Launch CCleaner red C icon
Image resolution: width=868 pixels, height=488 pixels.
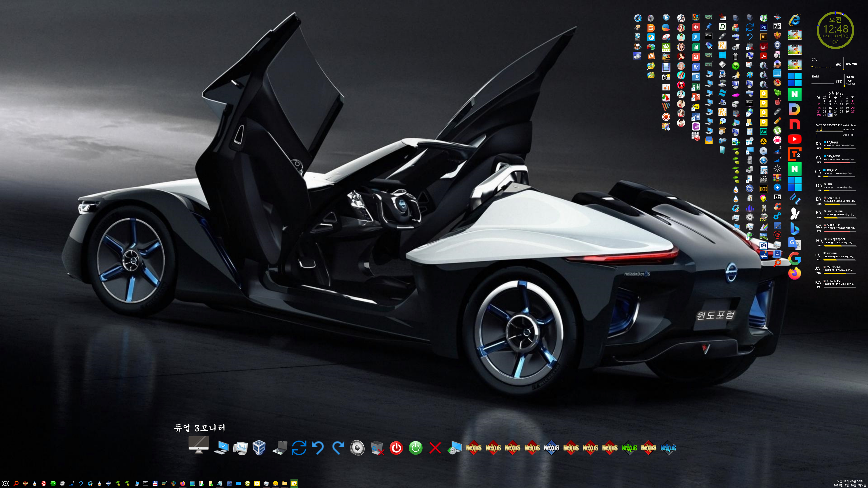tap(777, 206)
